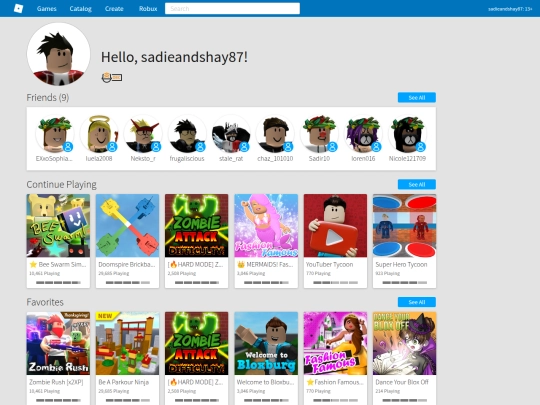540x405 pixels.
Task: Click the Nicole121709 friend name
Action: click(407, 158)
